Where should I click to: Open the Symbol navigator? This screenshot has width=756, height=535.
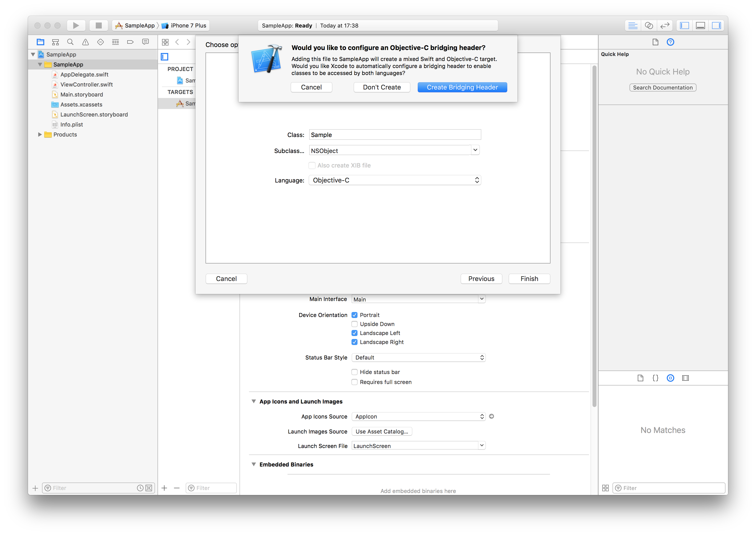[55, 42]
